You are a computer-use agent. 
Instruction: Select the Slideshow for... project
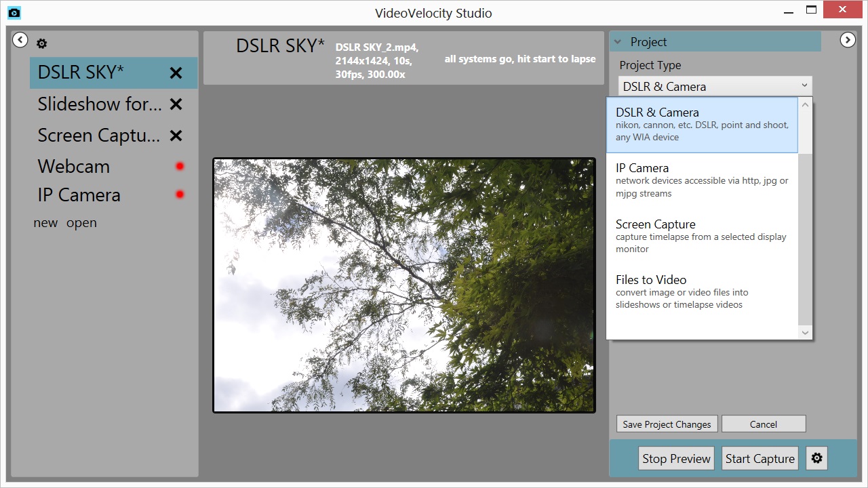point(113,104)
